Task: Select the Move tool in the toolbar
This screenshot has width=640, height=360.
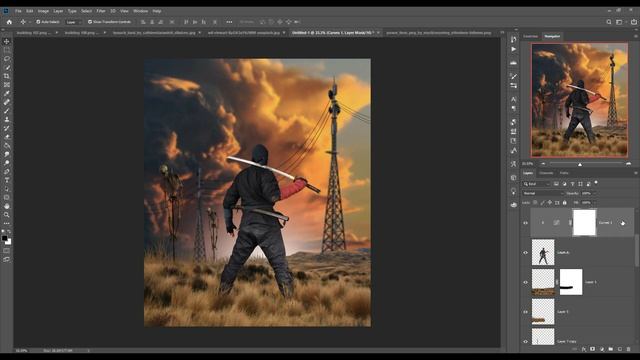Action: tap(7, 41)
